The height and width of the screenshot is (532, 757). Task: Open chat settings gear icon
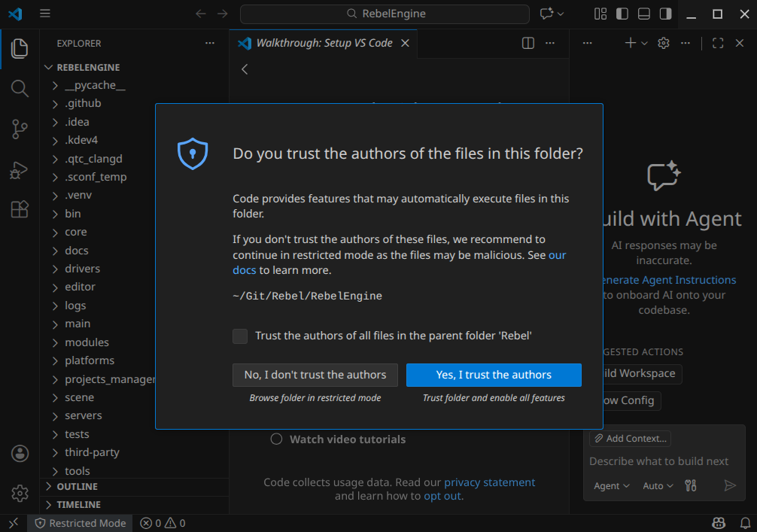(x=664, y=43)
